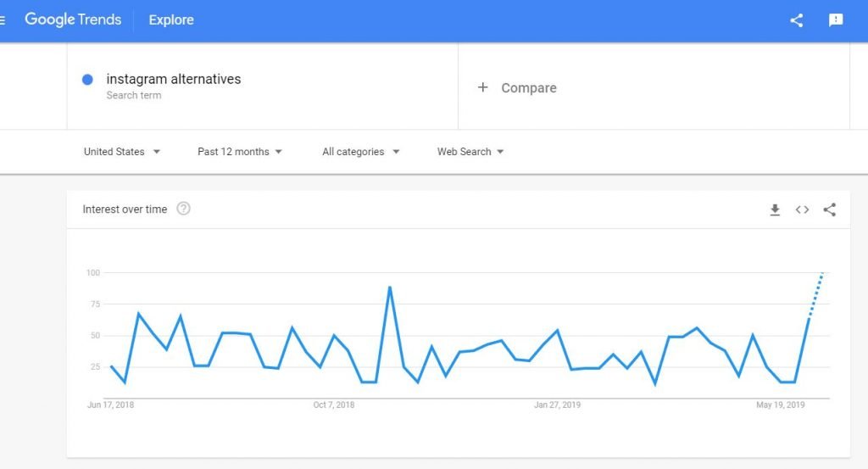Screen dimensions: 868x469
Task: Click the Google Trends logo
Action: tap(73, 20)
